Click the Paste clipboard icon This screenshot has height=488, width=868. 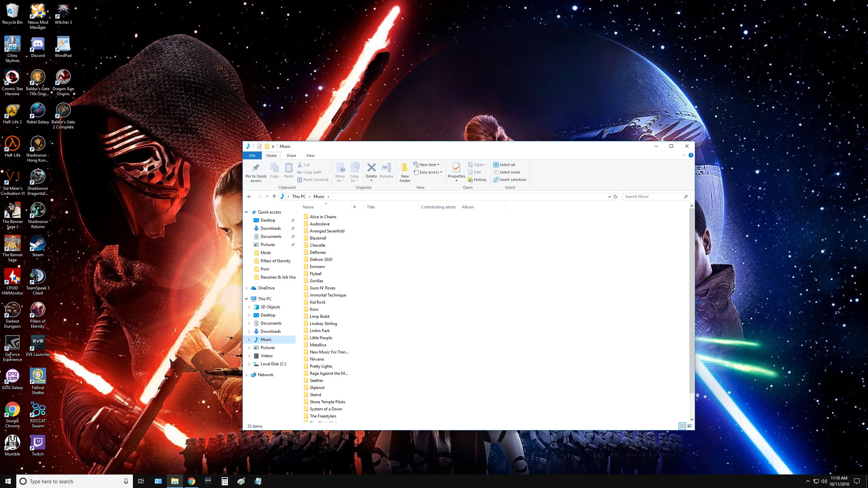(289, 167)
